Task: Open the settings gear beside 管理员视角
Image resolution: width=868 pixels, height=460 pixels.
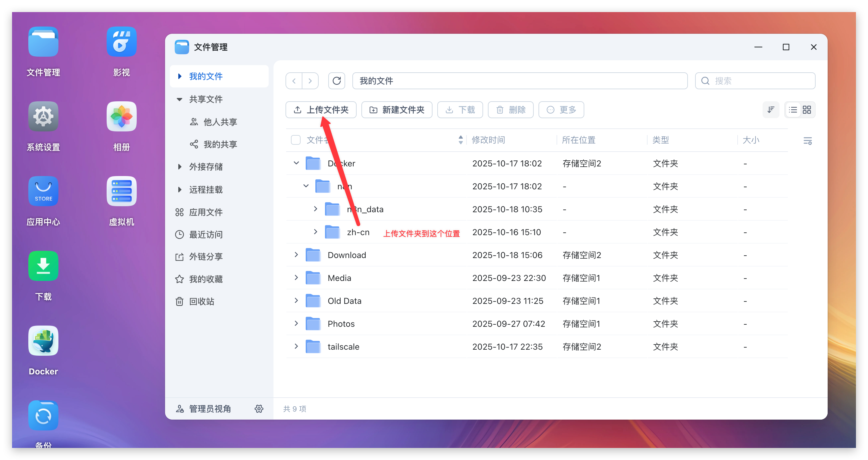Action: pyautogui.click(x=259, y=409)
